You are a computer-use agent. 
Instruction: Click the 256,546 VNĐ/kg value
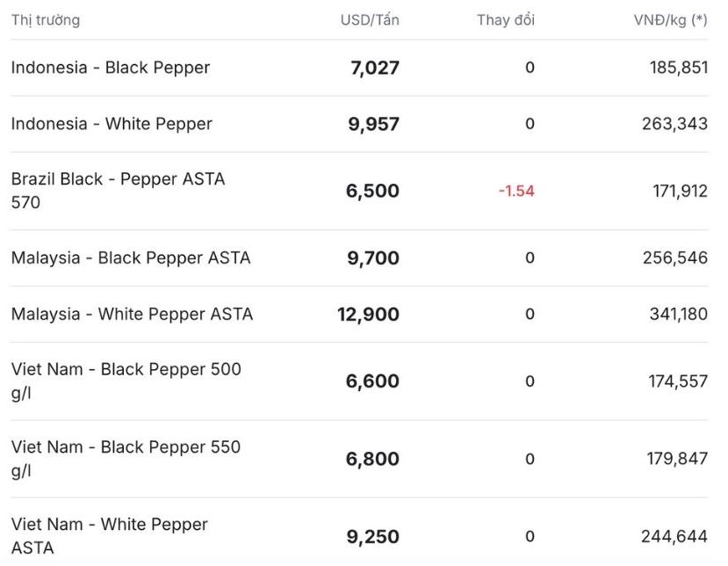point(674,258)
